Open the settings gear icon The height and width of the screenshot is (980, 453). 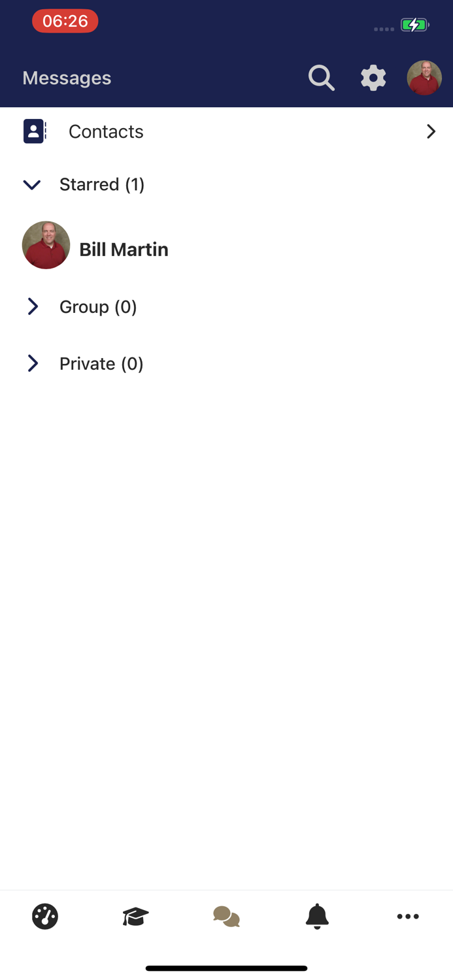[373, 78]
